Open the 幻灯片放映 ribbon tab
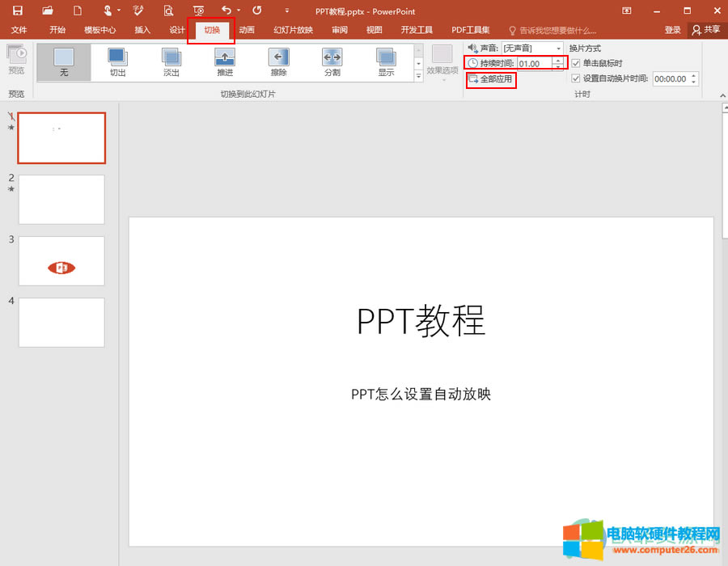 point(292,30)
